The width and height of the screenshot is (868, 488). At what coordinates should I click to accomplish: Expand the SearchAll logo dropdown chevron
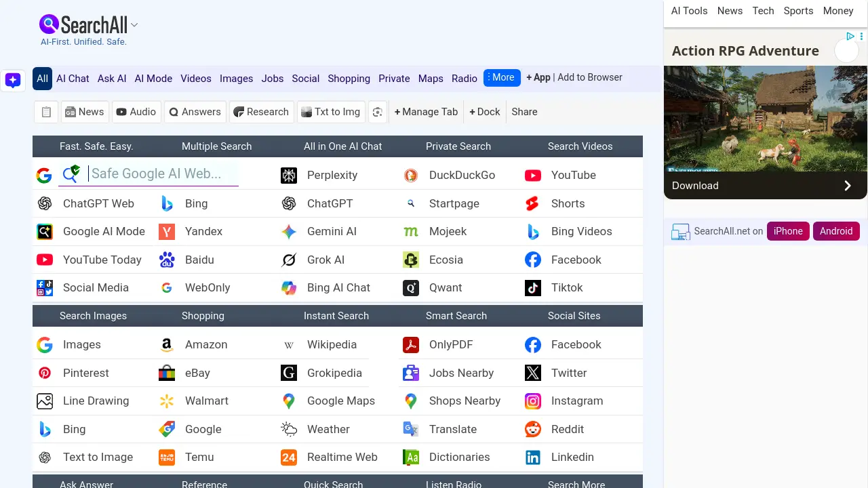point(134,25)
